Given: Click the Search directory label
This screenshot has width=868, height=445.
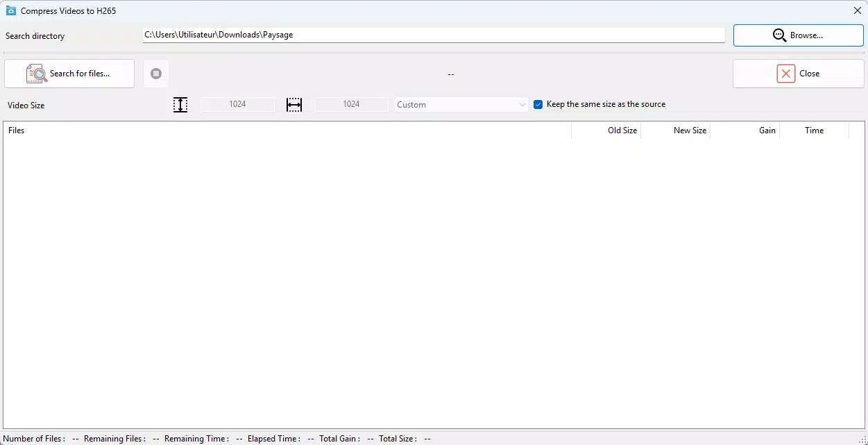Looking at the screenshot, I should (35, 36).
